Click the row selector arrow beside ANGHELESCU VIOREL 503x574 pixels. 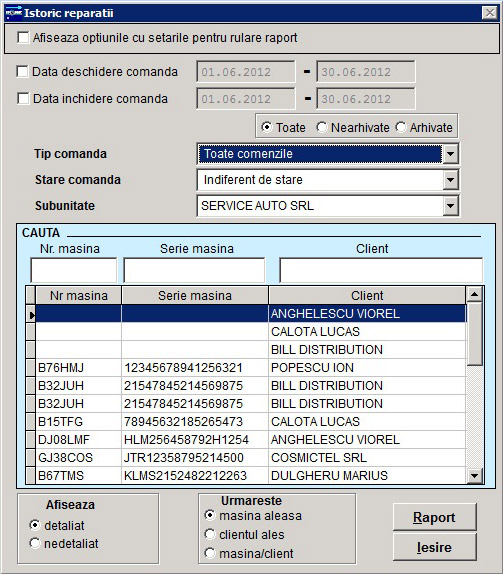pyautogui.click(x=31, y=314)
